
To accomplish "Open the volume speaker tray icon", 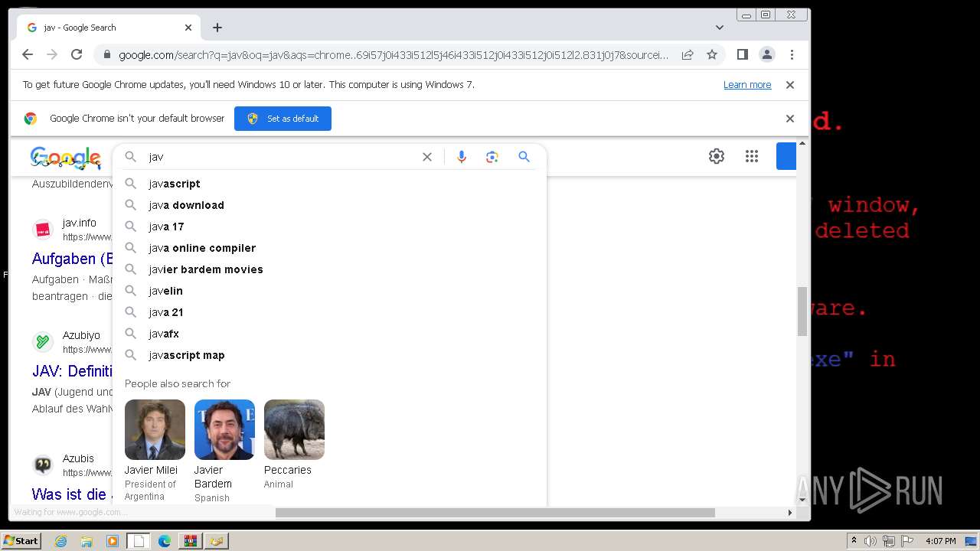I will [870, 541].
